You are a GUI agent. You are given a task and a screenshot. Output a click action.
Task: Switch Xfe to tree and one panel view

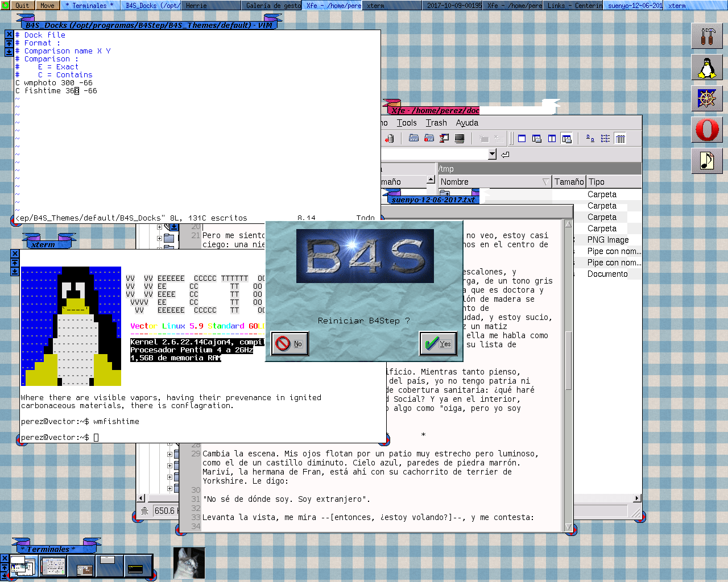pos(536,138)
